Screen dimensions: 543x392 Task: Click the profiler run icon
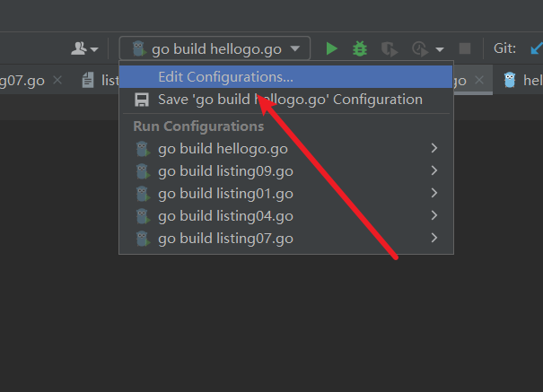tap(419, 48)
